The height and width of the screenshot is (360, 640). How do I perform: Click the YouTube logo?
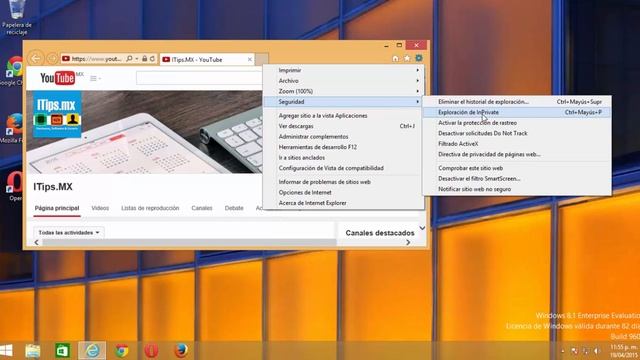tap(58, 78)
